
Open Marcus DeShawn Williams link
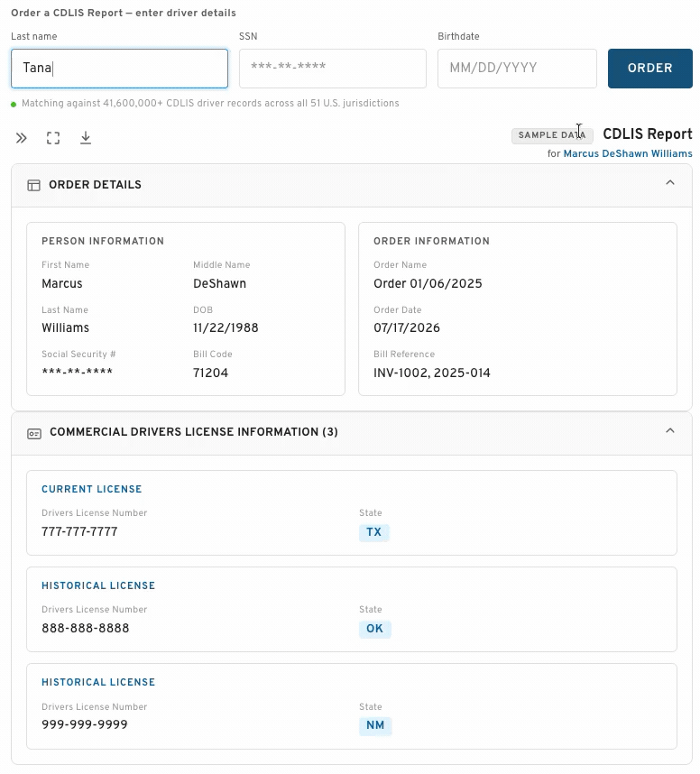[628, 153]
